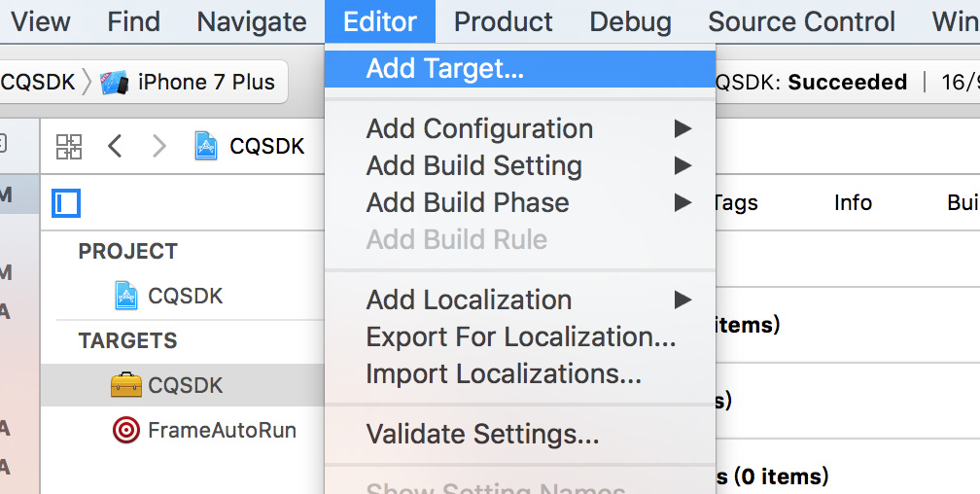
Task: Select the CQSDK project blueprint icon
Action: (x=126, y=296)
